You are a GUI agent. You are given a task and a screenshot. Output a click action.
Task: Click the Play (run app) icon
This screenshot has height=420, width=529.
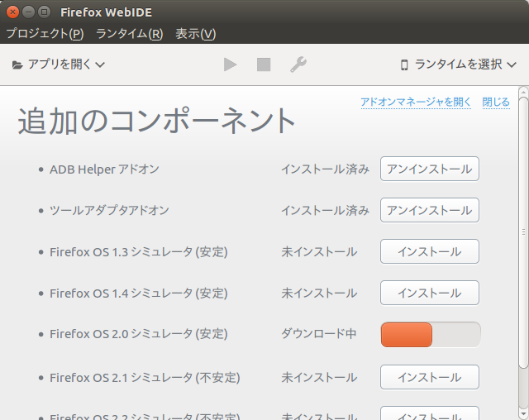230,64
